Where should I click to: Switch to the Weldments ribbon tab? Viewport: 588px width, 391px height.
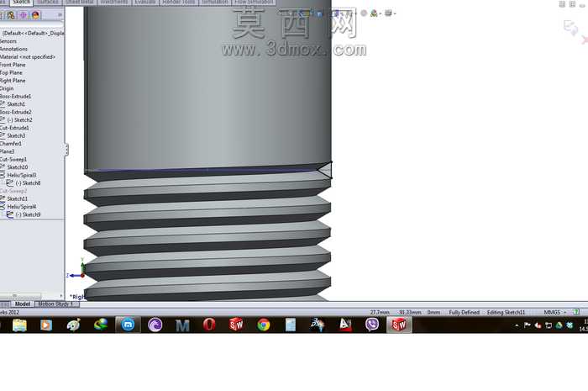click(x=114, y=3)
